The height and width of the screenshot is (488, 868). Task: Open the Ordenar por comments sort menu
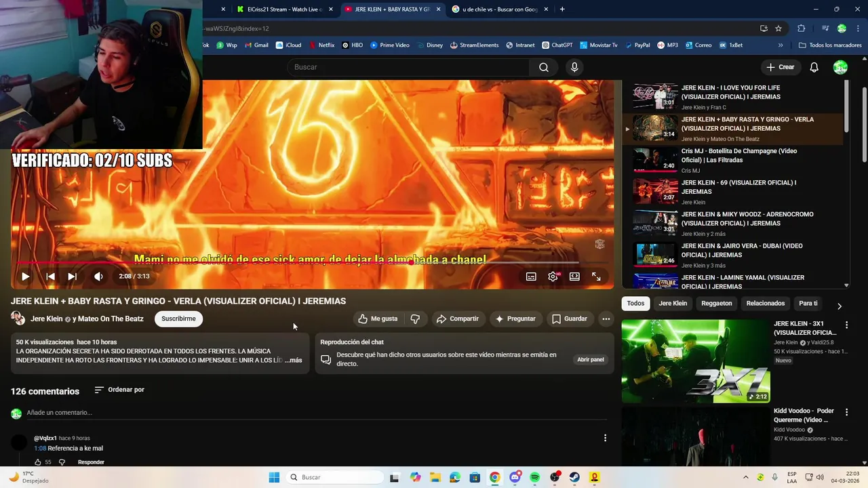pyautogui.click(x=119, y=390)
